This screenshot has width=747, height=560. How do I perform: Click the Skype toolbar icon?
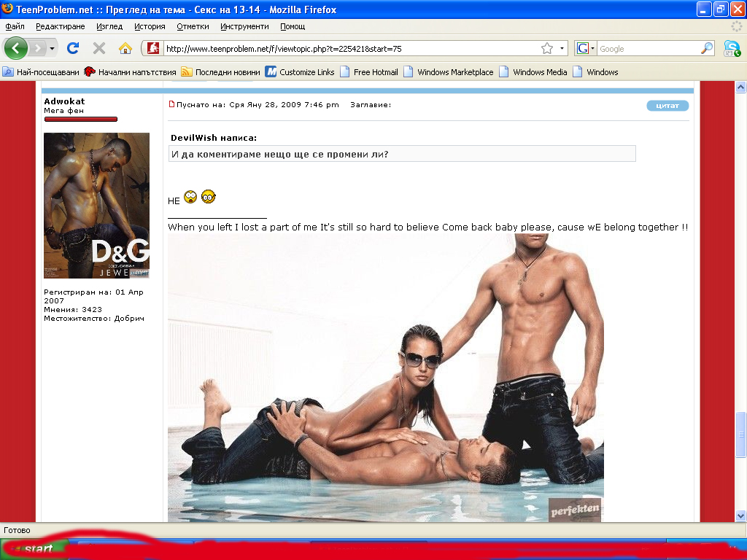point(732,49)
